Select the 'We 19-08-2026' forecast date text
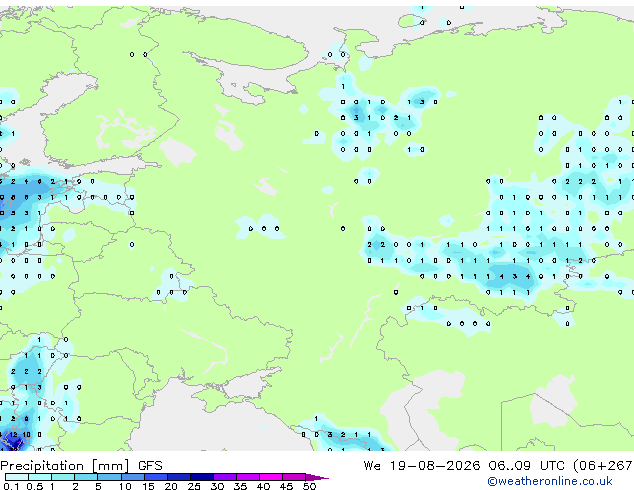The height and width of the screenshot is (490, 634). [x=422, y=466]
